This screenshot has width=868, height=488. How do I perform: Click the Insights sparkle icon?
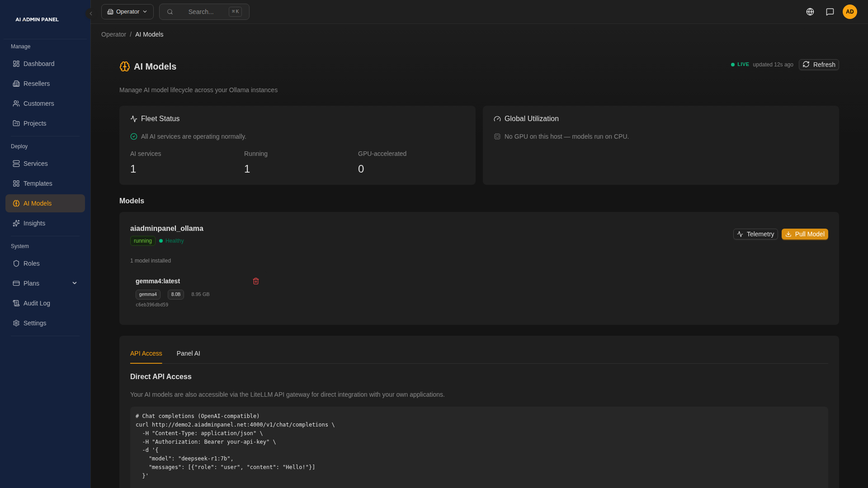[x=16, y=223]
